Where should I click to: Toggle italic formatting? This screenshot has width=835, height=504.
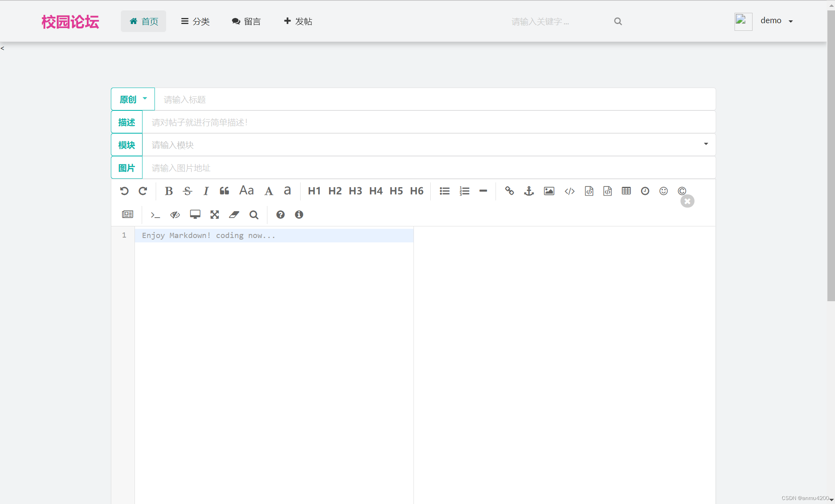[206, 191]
